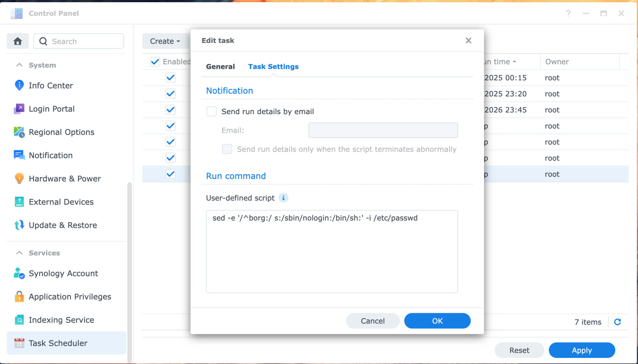Click the home icon button

(18, 41)
